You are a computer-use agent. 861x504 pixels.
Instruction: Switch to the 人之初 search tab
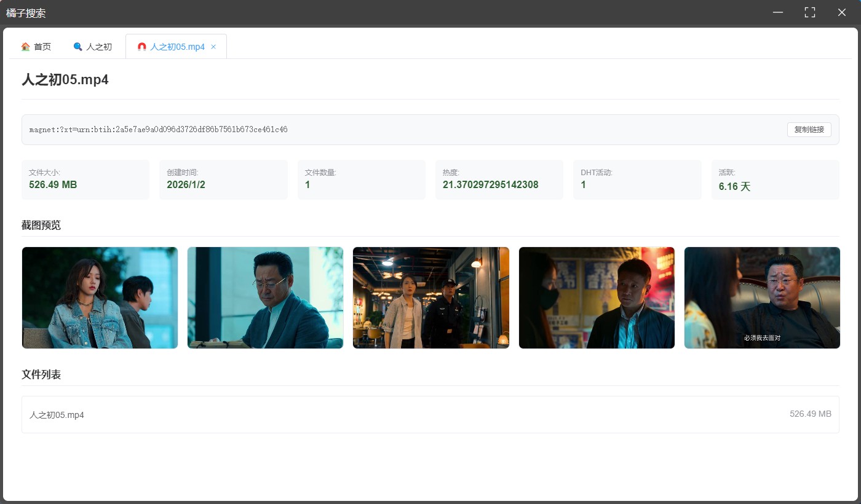tap(92, 47)
